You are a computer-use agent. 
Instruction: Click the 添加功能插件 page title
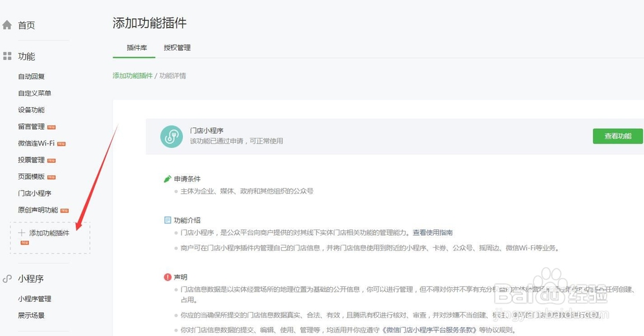149,23
